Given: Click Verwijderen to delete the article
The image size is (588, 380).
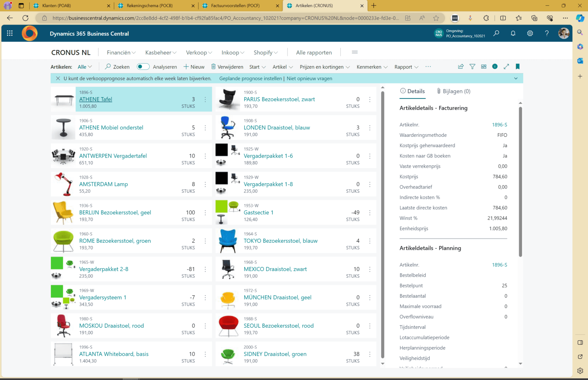Looking at the screenshot, I should click(227, 67).
